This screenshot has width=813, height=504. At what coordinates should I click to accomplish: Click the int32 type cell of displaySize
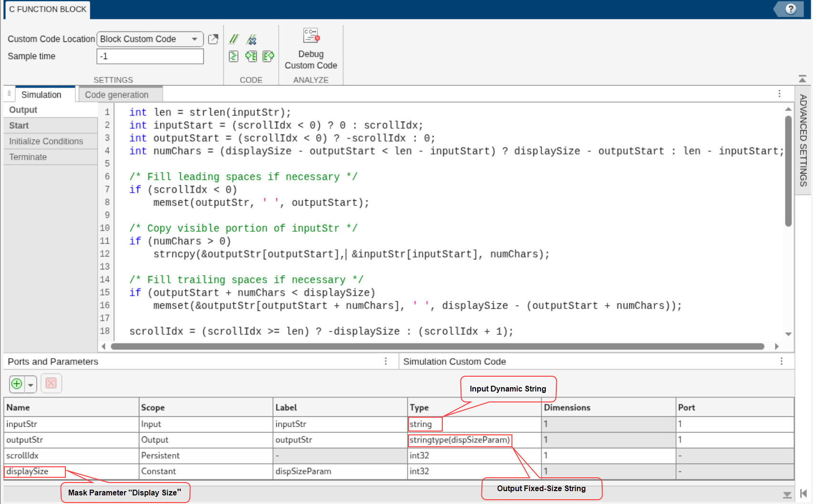tap(475, 471)
